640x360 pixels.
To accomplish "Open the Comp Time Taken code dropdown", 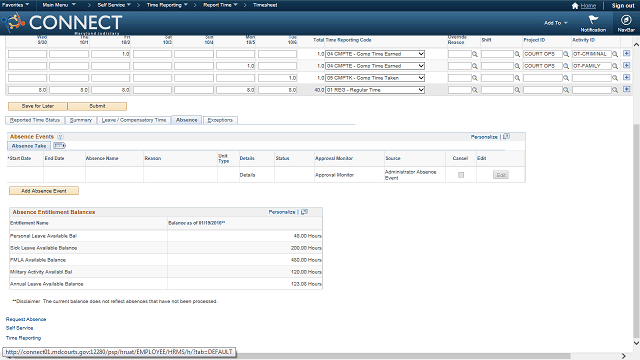I will [x=375, y=78].
